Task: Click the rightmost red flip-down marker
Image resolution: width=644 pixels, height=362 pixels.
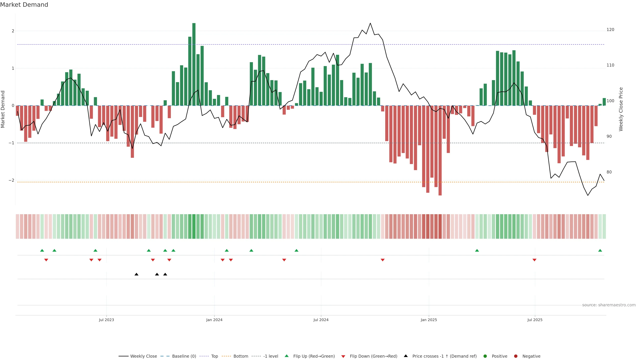Action: 534,260
